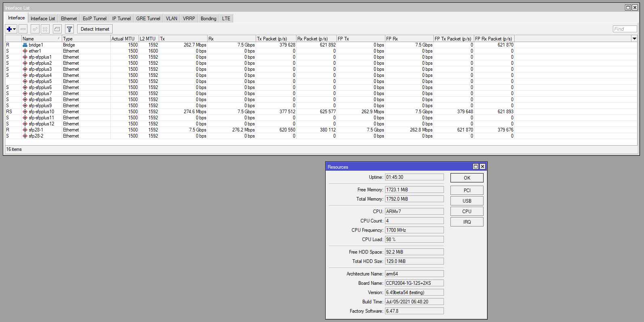Click the Comment toolbar icon

57,29
